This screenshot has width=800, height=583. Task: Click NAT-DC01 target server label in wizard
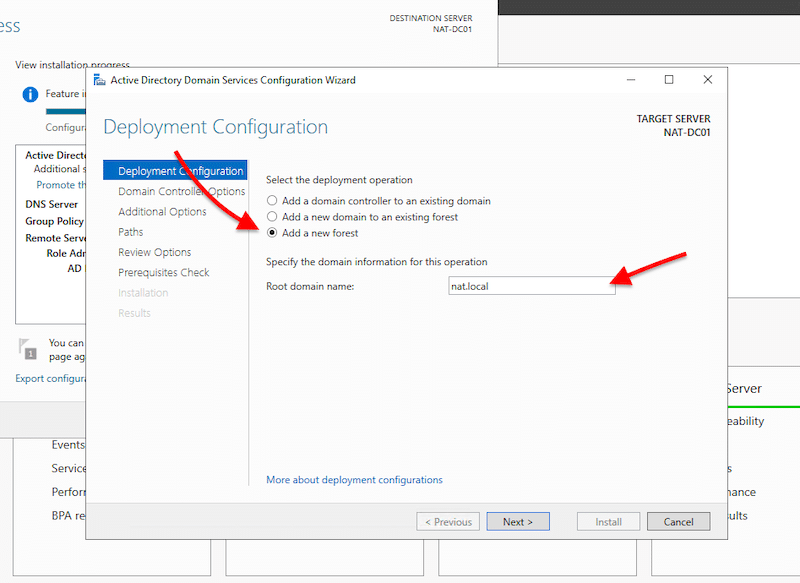pyautogui.click(x=687, y=133)
